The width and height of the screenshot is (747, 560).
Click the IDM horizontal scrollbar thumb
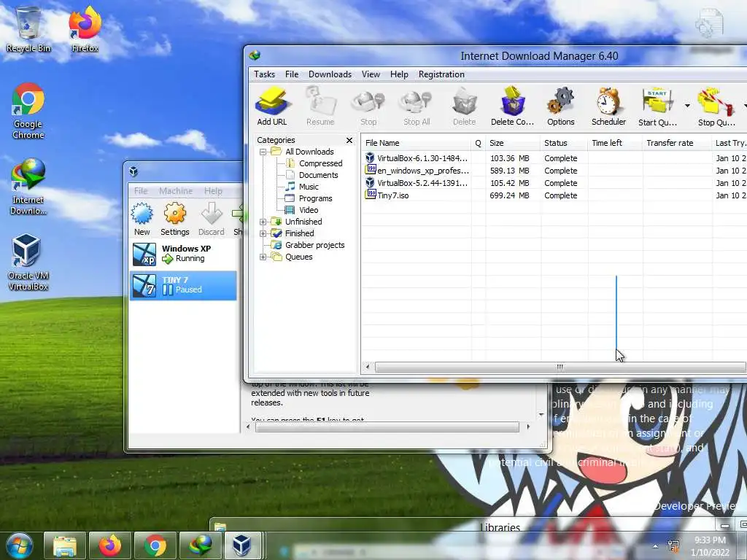click(560, 367)
